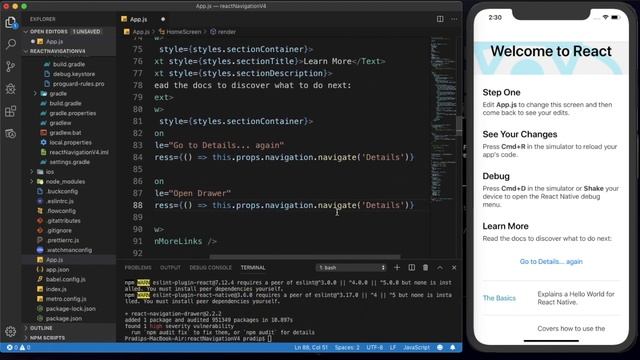
Task: Create a new terminal with plus icon
Action: (x=397, y=267)
